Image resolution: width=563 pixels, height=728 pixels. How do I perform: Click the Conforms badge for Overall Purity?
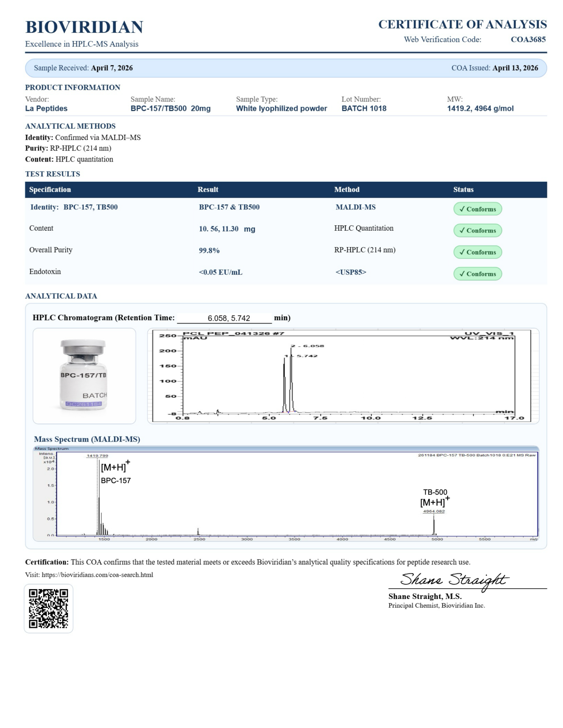coord(478,252)
